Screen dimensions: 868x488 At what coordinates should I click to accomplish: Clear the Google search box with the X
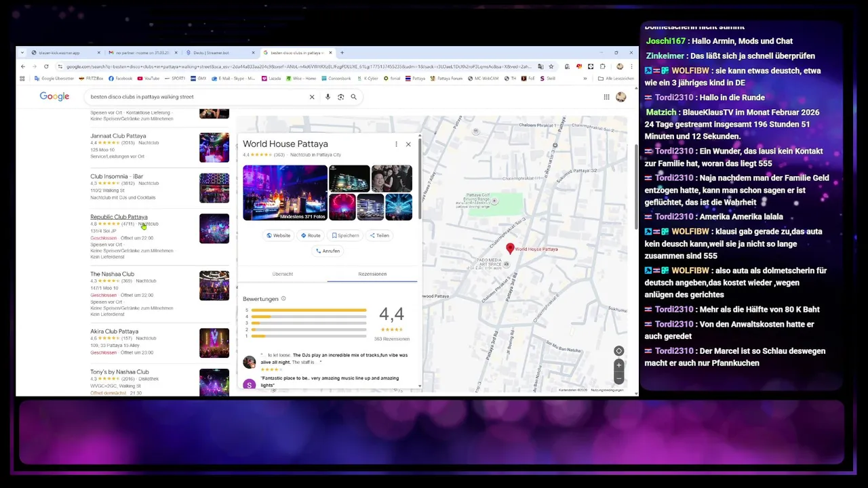[x=312, y=97]
